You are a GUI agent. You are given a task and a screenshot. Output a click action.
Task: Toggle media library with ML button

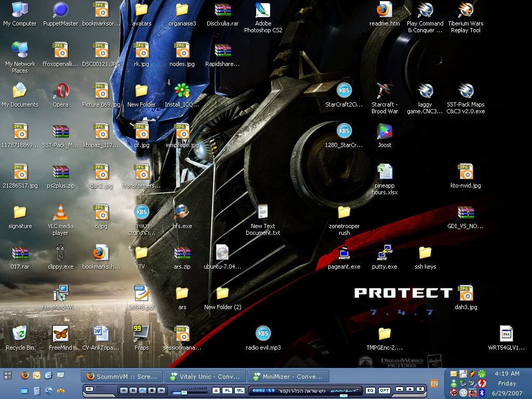240,391
